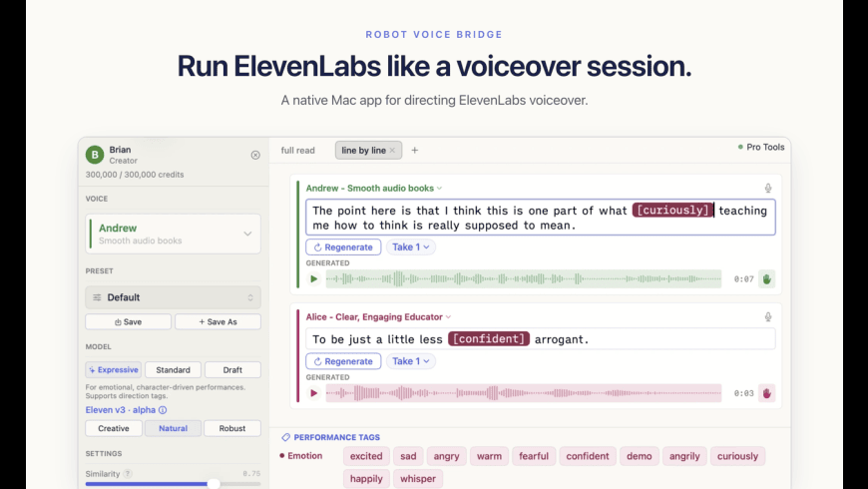Click the microphone icon on Andrew's line
The height and width of the screenshot is (489, 868).
click(768, 188)
